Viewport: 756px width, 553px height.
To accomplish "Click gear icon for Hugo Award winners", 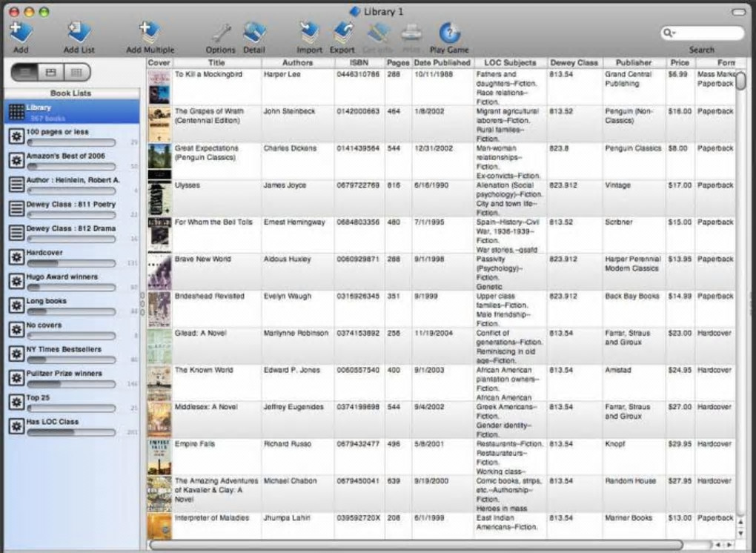I will 16,281.
